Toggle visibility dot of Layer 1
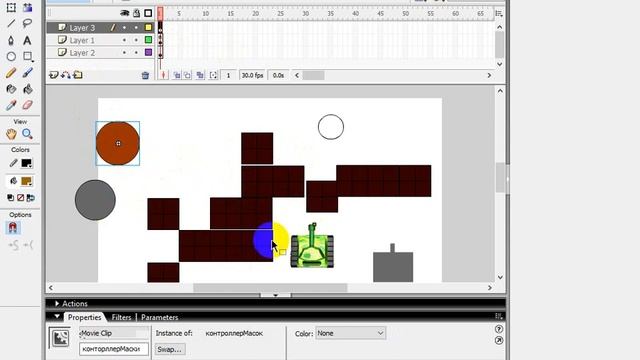This screenshot has width=640, height=360. click(124, 40)
